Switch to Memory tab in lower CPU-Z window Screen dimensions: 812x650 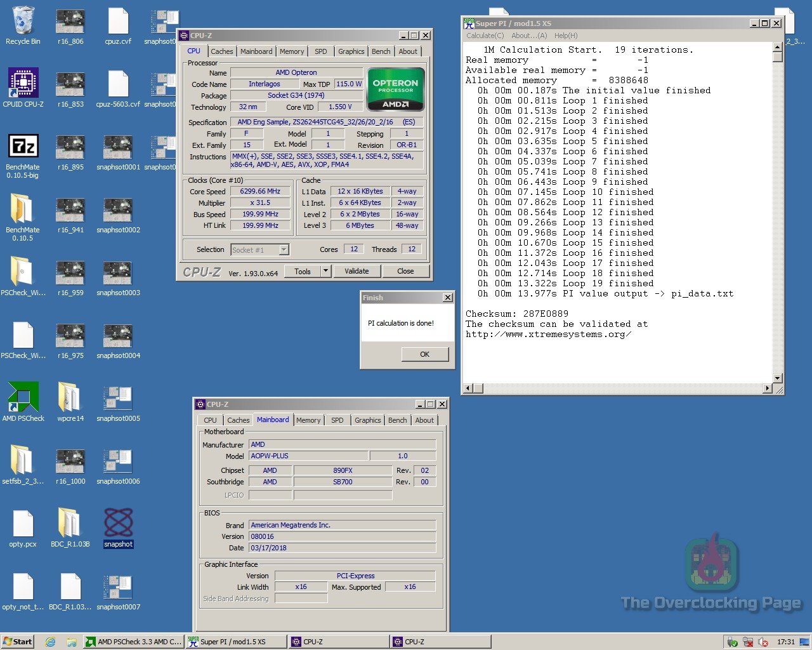(308, 420)
